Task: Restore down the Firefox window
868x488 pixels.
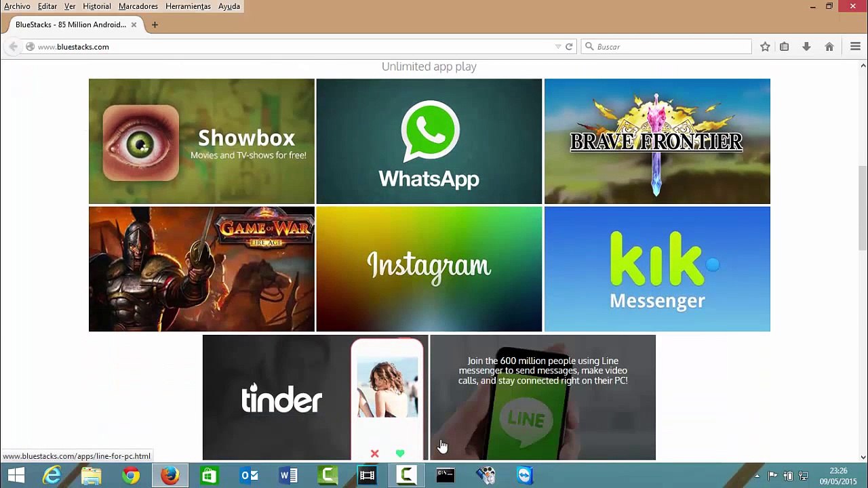Action: (x=829, y=6)
